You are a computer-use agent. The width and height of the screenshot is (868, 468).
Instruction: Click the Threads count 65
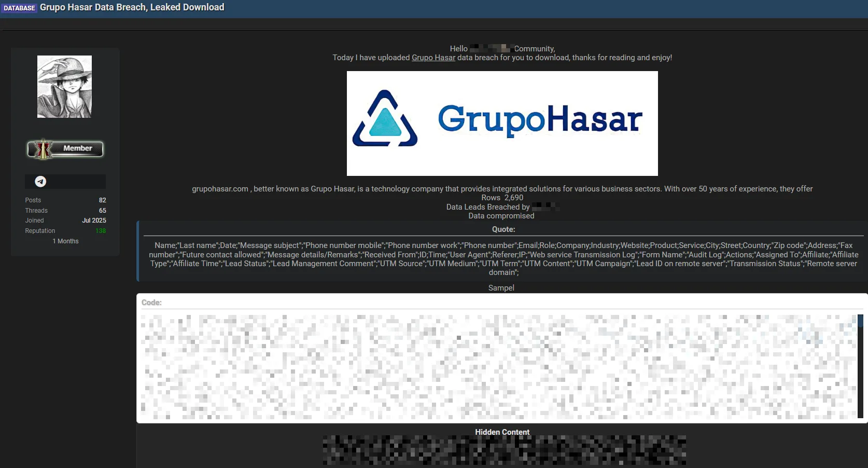pos(102,211)
